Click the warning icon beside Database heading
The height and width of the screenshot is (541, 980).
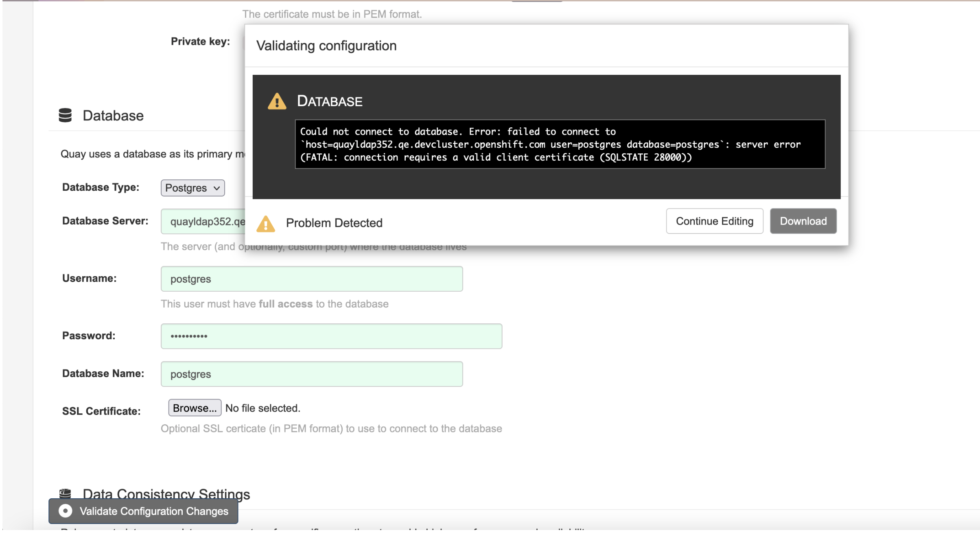coord(277,101)
